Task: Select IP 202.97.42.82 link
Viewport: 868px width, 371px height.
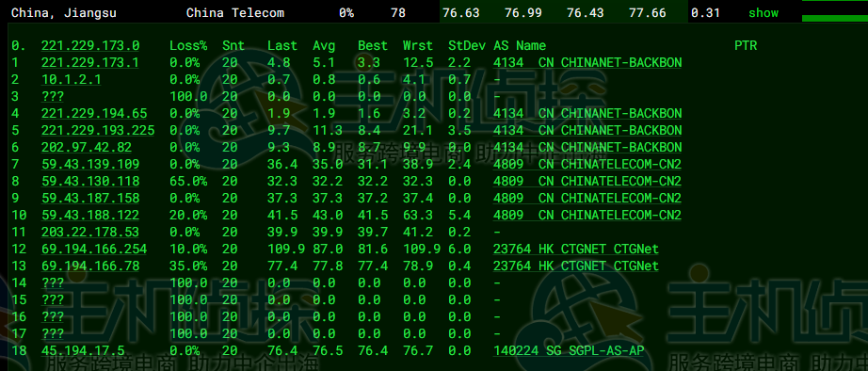Action: (x=87, y=147)
